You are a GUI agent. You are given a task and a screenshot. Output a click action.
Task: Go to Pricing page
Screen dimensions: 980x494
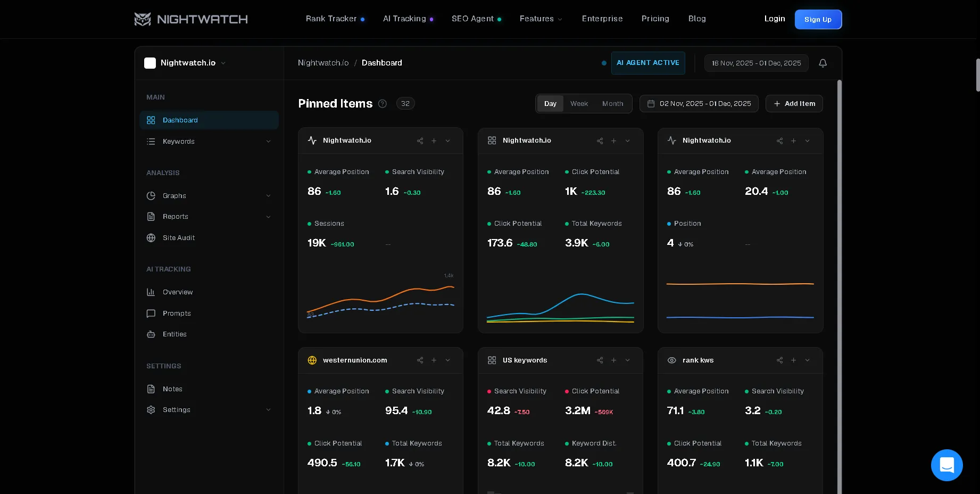(x=655, y=19)
